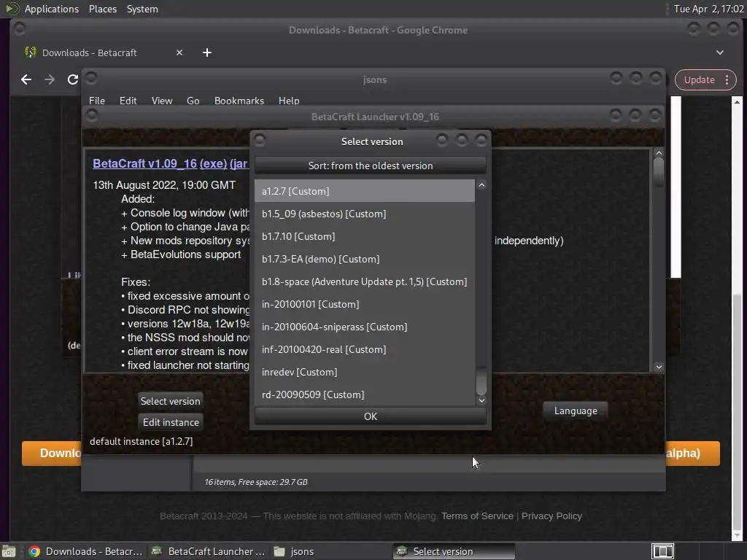Select inredev [Custom] version
The width and height of the screenshot is (747, 560).
(x=365, y=372)
